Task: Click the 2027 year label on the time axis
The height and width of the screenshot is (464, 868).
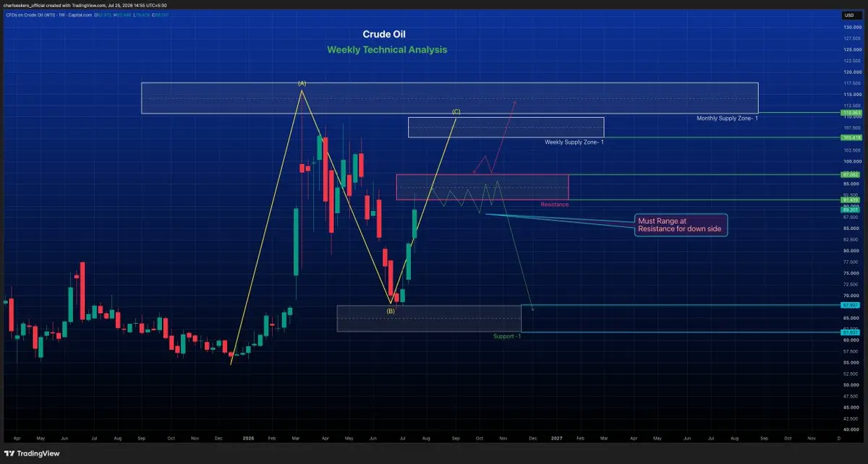Action: click(557, 438)
